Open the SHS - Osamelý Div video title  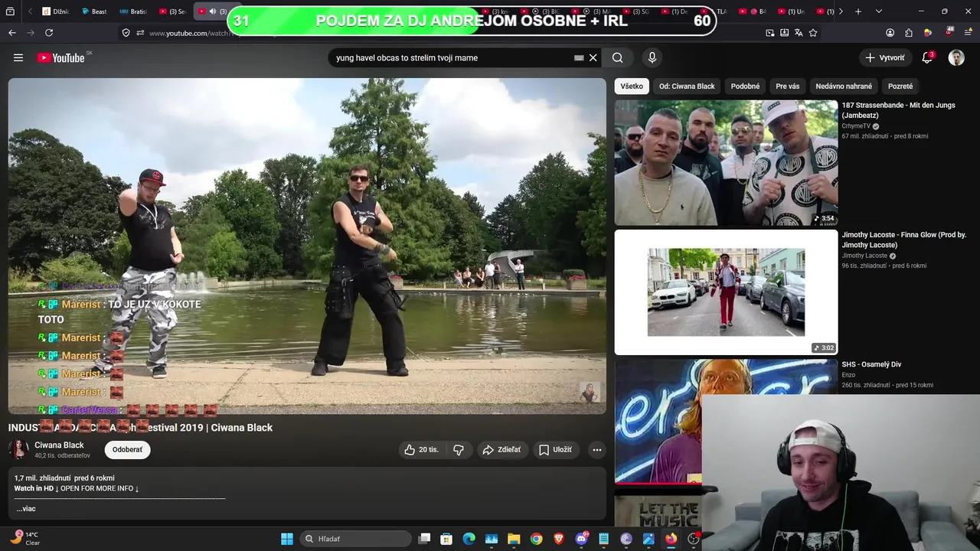coord(871,364)
